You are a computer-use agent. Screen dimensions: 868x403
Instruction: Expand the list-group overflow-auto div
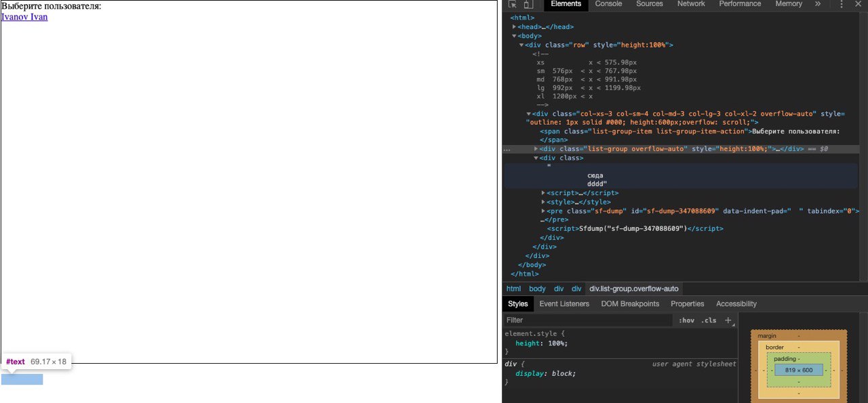click(x=536, y=149)
